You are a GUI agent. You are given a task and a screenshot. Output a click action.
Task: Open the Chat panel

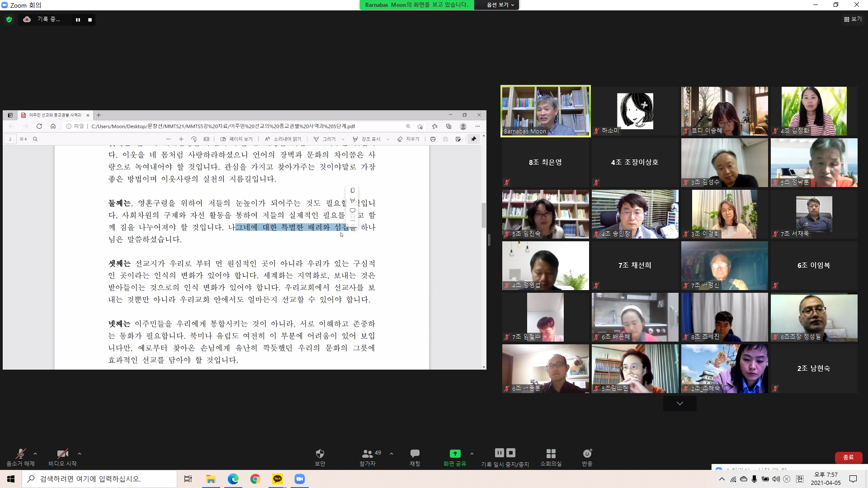(415, 454)
